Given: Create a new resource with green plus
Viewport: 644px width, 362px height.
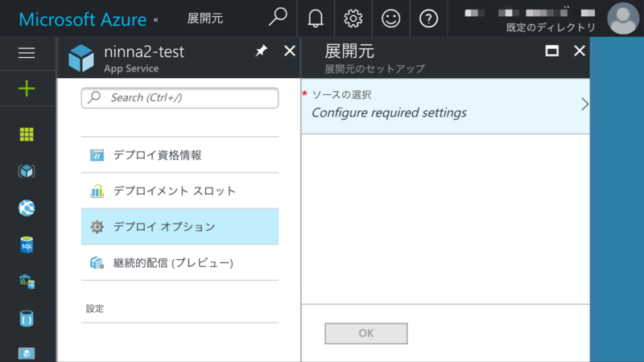Looking at the screenshot, I should (27, 88).
